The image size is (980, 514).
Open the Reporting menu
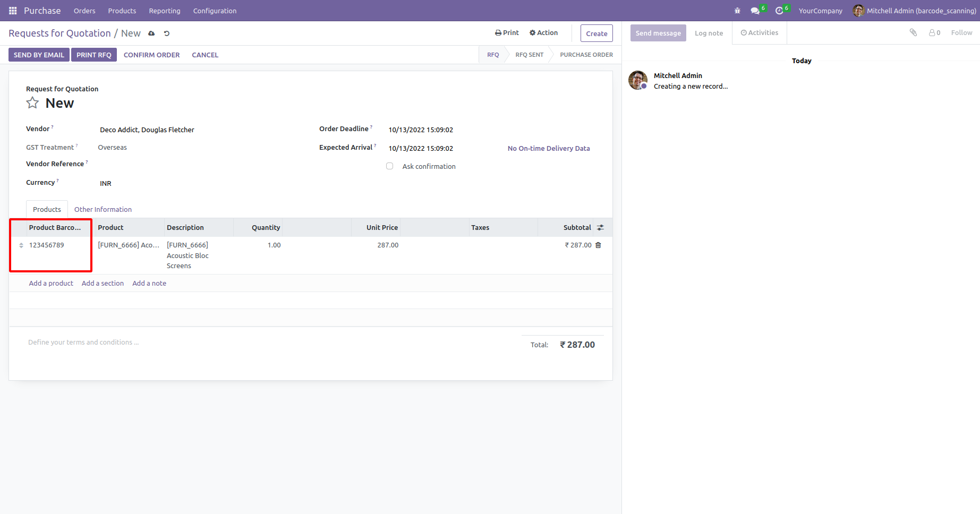tap(165, 11)
